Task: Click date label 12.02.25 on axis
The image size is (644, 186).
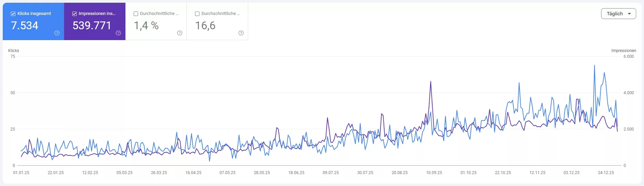Action: [90, 173]
